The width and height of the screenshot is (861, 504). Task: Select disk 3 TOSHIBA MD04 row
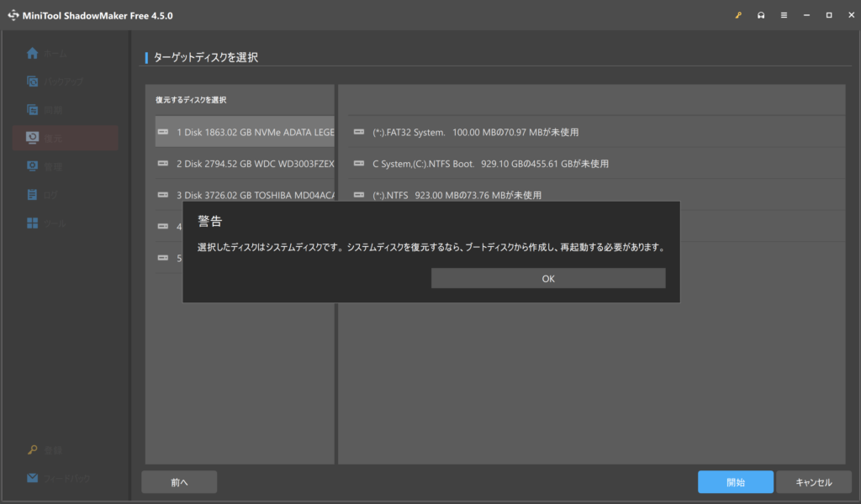coord(245,195)
